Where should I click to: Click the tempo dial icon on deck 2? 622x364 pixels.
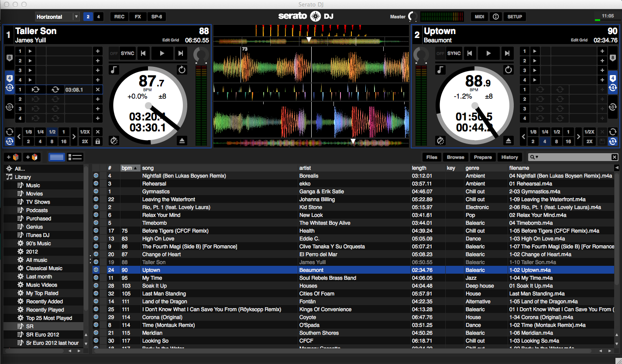coord(440,140)
